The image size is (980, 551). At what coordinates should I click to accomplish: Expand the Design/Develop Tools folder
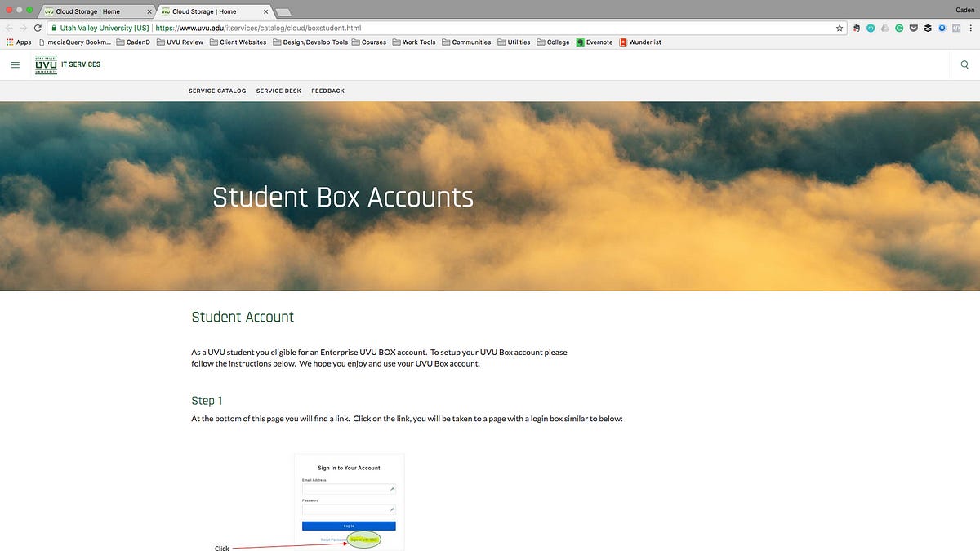click(x=310, y=42)
